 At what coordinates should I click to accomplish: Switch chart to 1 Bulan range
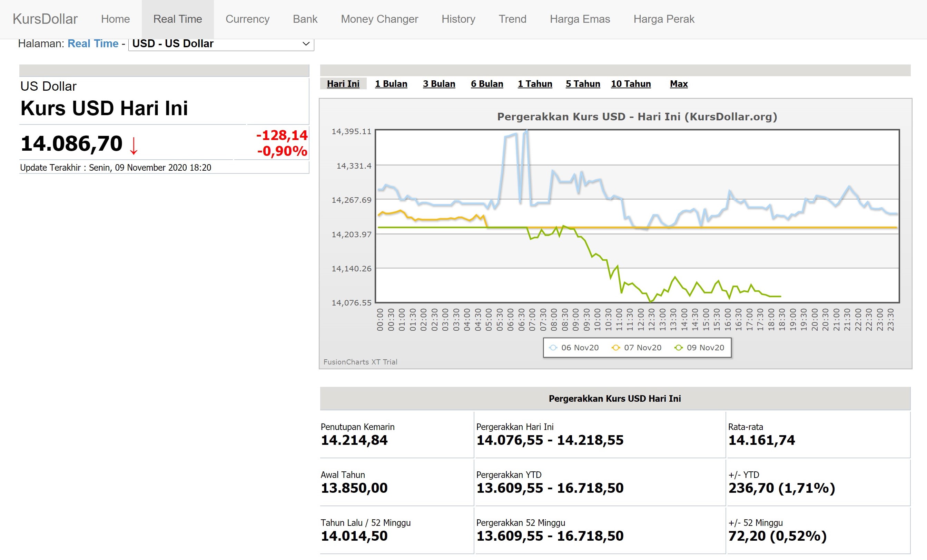point(391,84)
